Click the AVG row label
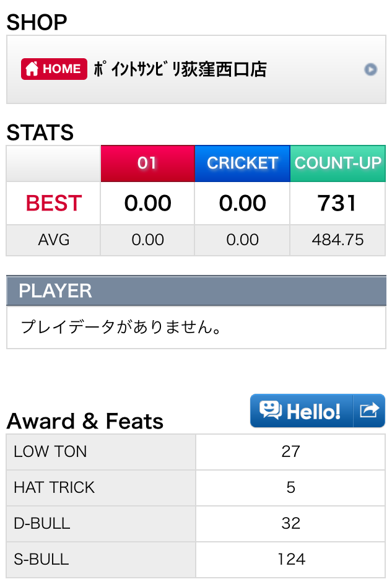Viewport: 392px width, 587px height. [53, 240]
